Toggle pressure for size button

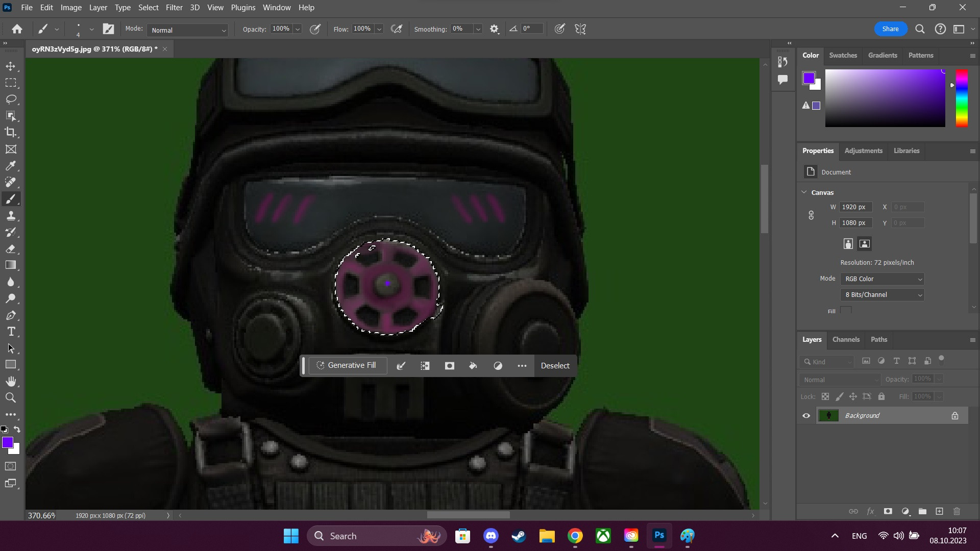point(560,29)
